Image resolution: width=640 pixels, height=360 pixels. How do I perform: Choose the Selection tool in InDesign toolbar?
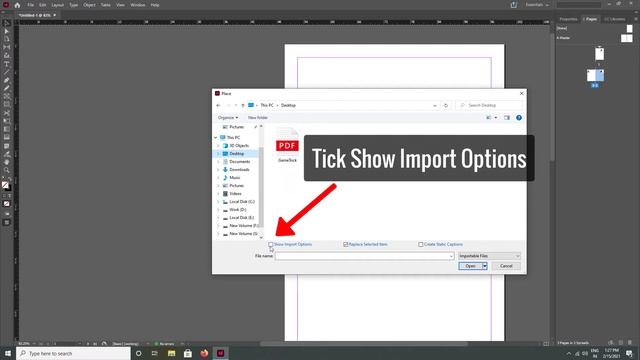7,23
